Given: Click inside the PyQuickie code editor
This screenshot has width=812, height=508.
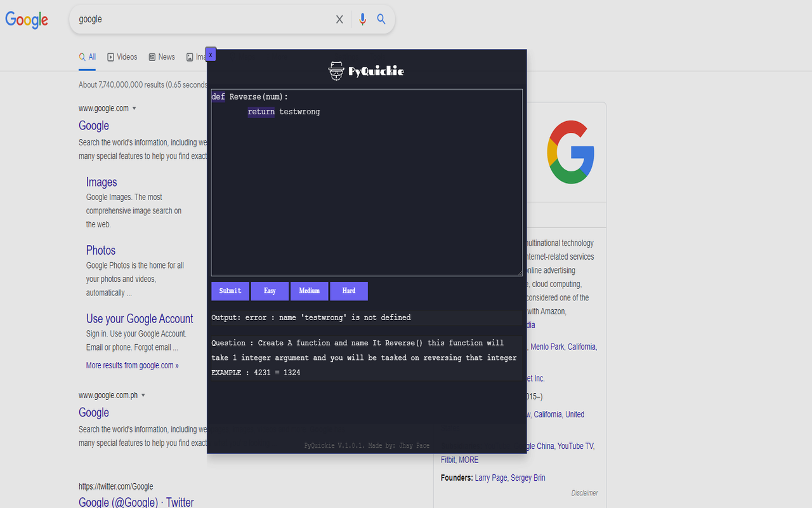Looking at the screenshot, I should [367, 184].
